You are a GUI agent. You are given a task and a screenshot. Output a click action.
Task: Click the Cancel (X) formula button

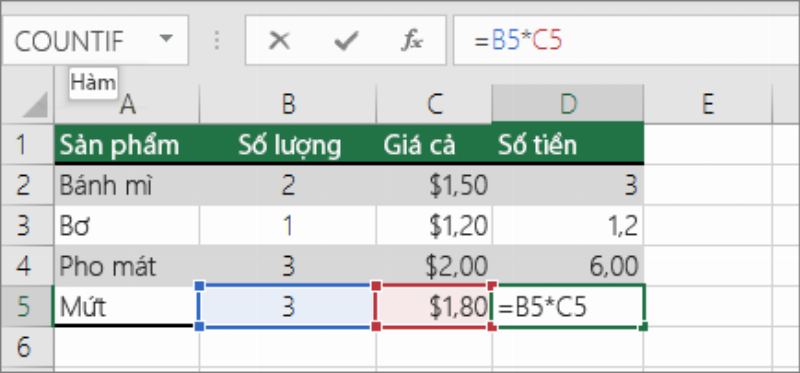pyautogui.click(x=279, y=40)
